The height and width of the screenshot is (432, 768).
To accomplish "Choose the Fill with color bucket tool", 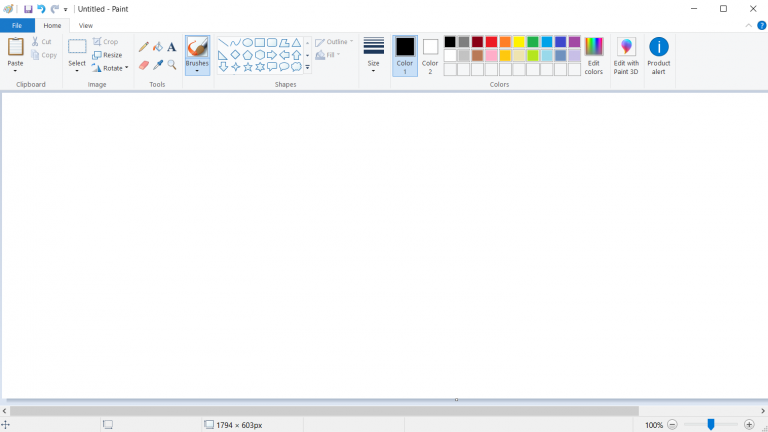I will [x=158, y=47].
